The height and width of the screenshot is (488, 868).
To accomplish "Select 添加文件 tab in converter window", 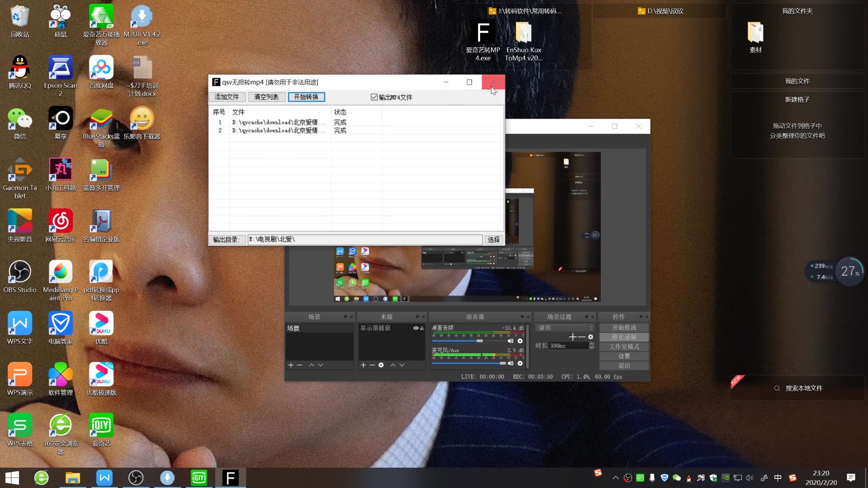I will tap(225, 97).
